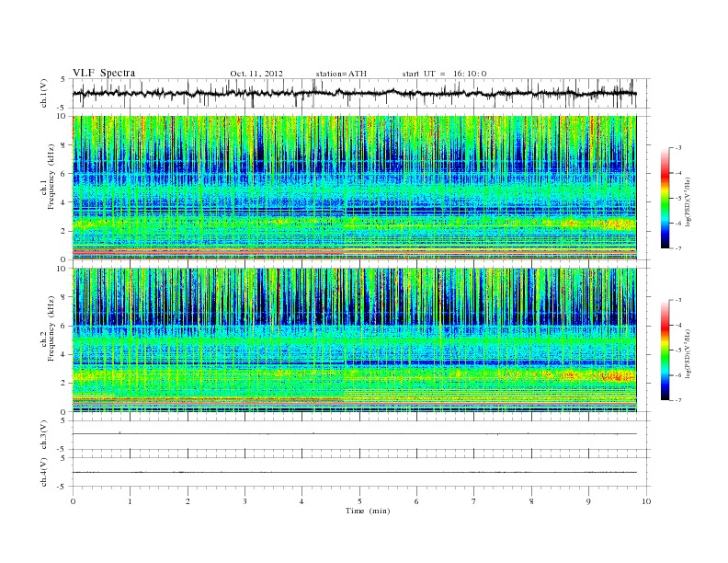
Task: Click the ch.3 flat voltage trace
Action: click(354, 434)
